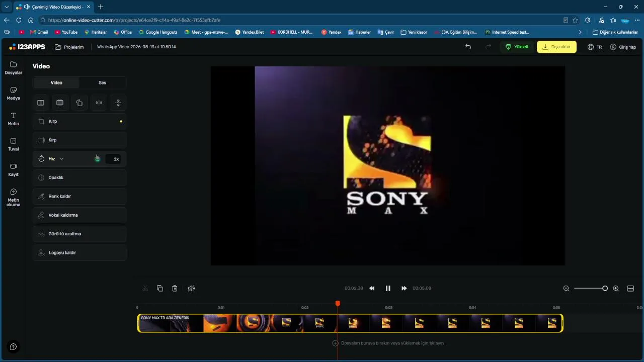
Task: Open the Dosyalar files panel
Action: [14, 68]
